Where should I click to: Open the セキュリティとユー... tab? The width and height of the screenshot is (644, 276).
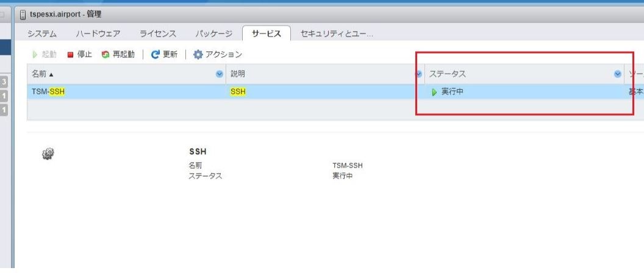coord(337,34)
